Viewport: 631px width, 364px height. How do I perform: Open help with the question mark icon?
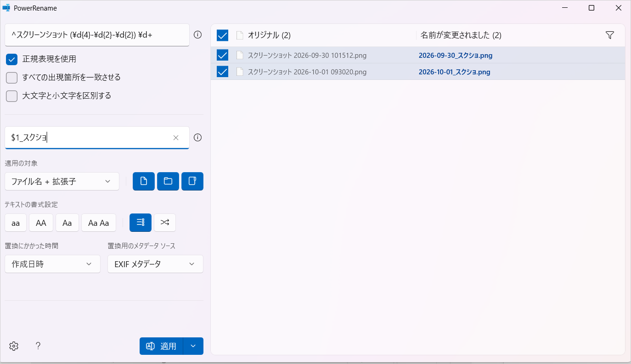click(38, 346)
